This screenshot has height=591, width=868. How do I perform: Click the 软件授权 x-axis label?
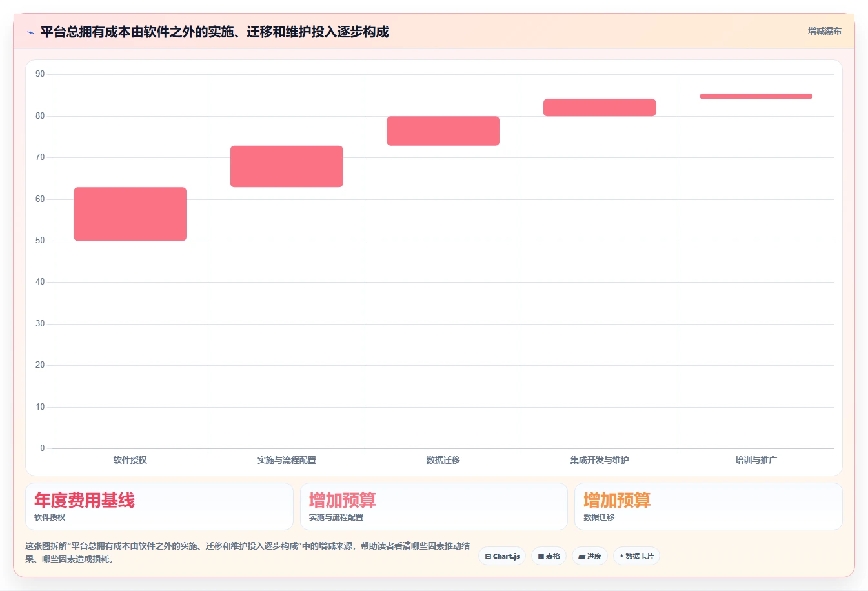(x=130, y=460)
